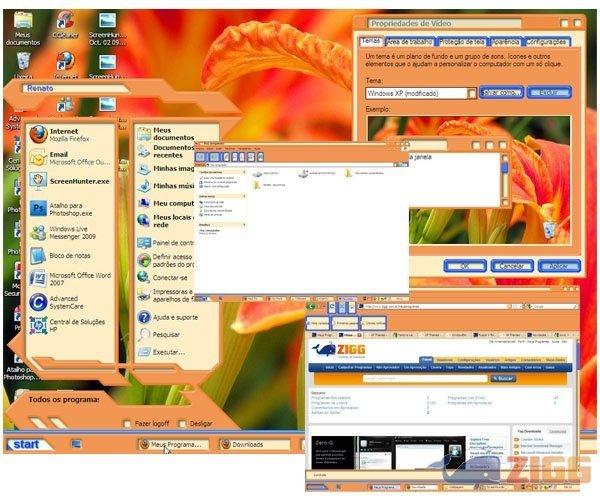Switch to Meus Programa... taskbar window
Image resolution: width=600 pixels, height=500 pixels.
coord(173,445)
